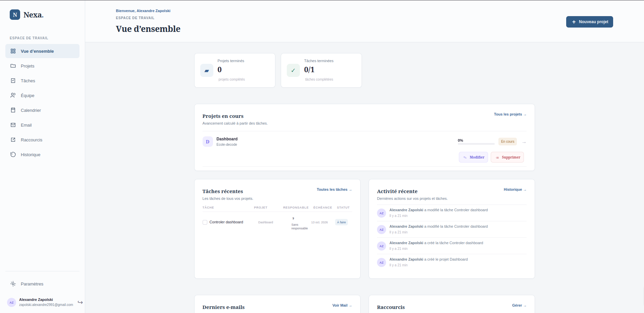
Task: Click the Projets terminés card icon
Action: [x=207, y=71]
